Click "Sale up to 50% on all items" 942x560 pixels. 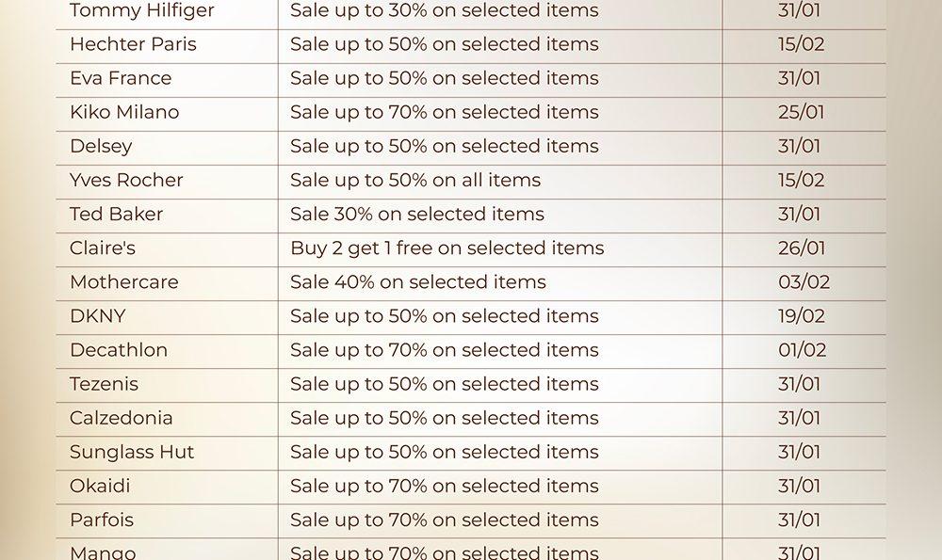pos(415,180)
